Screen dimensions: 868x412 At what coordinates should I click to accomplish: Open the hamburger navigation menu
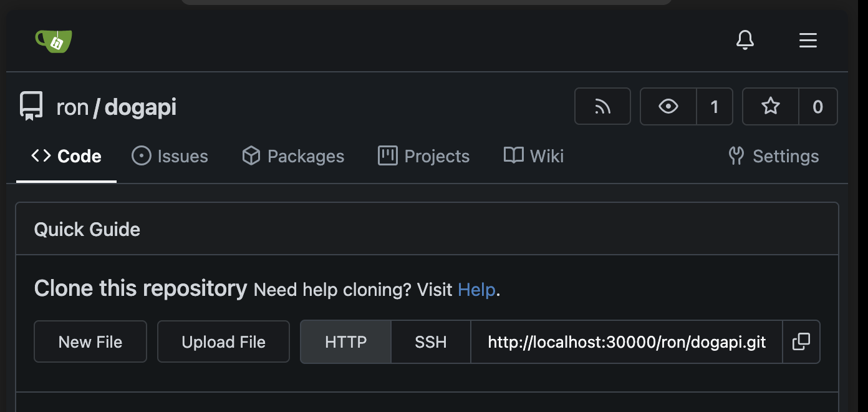pos(808,41)
